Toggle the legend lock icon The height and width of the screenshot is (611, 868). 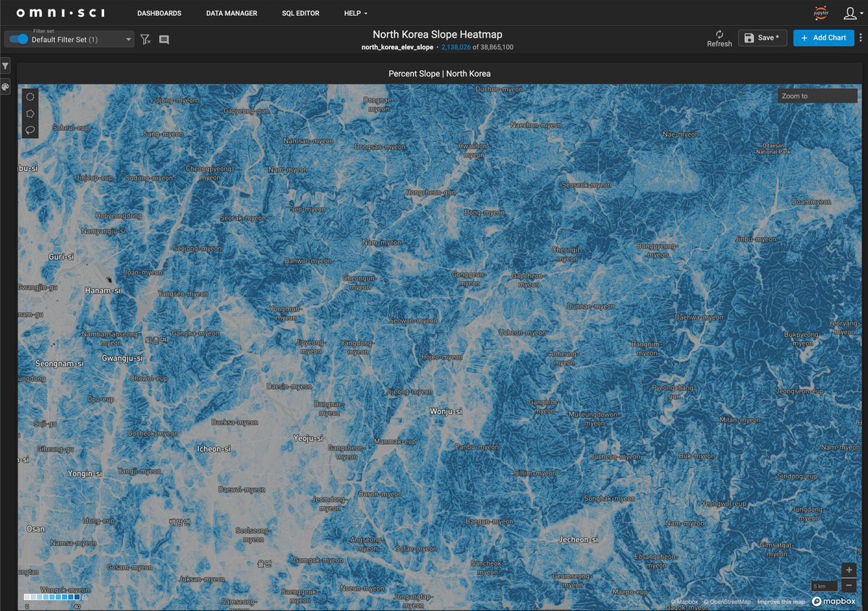85,598
